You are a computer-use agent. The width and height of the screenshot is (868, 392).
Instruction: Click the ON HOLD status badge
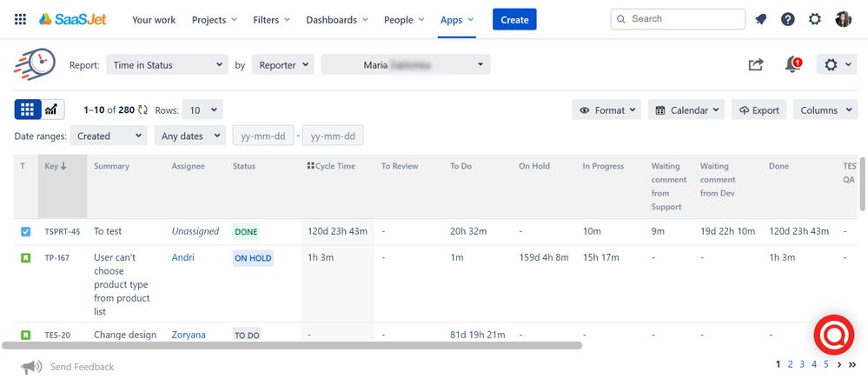coord(253,258)
